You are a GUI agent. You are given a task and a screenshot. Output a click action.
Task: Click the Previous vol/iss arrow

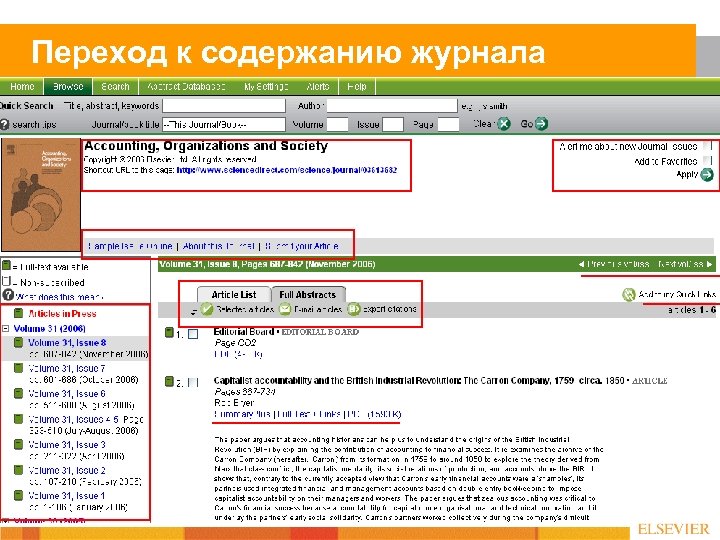click(581, 264)
